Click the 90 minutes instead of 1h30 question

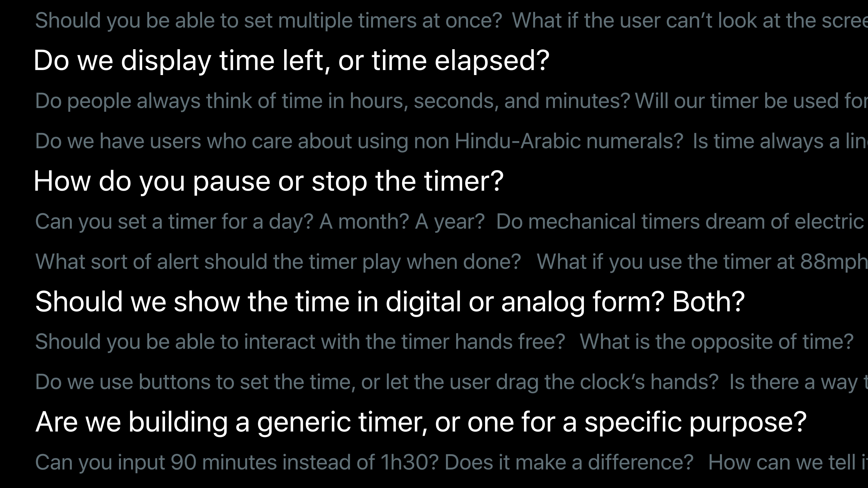tap(237, 462)
